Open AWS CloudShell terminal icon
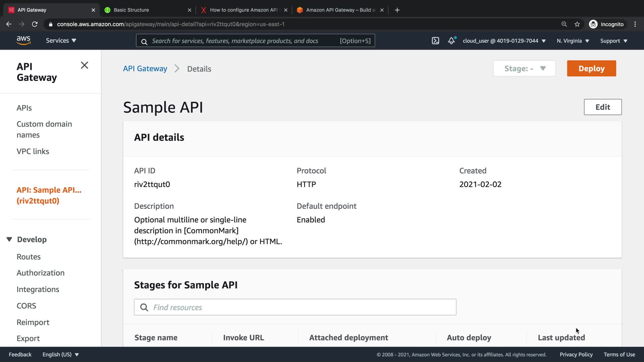The height and width of the screenshot is (362, 644). 435,41
